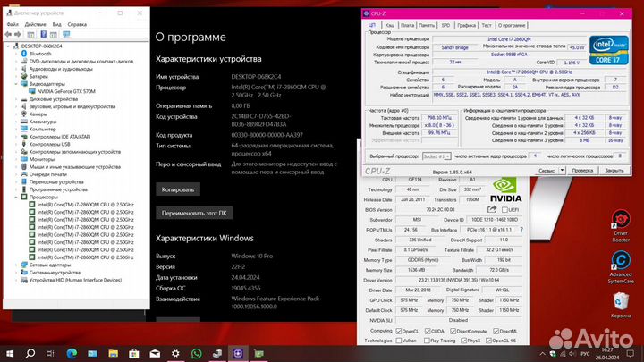Viewport: 644px width, 362px height.
Task: Launch Microsoft Edge from the taskbar
Action: (72, 353)
